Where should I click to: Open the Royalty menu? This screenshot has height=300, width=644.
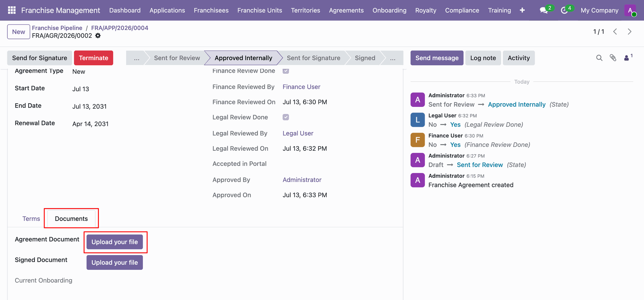tap(426, 10)
